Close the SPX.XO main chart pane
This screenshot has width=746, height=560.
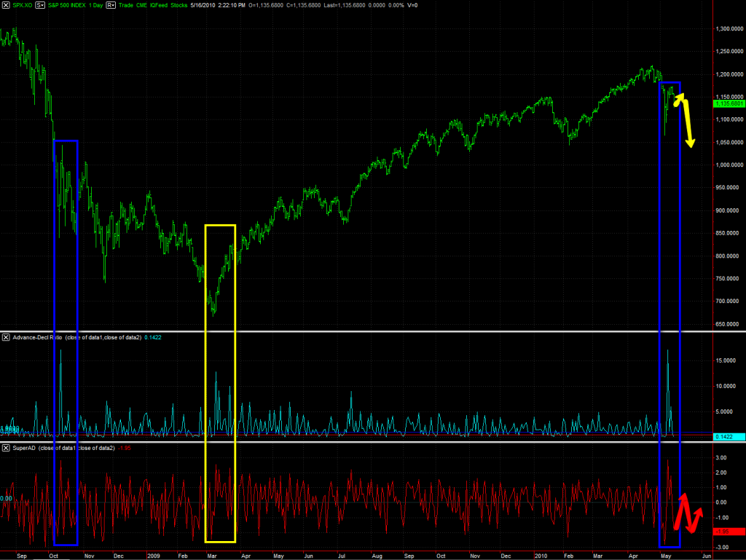7,4
